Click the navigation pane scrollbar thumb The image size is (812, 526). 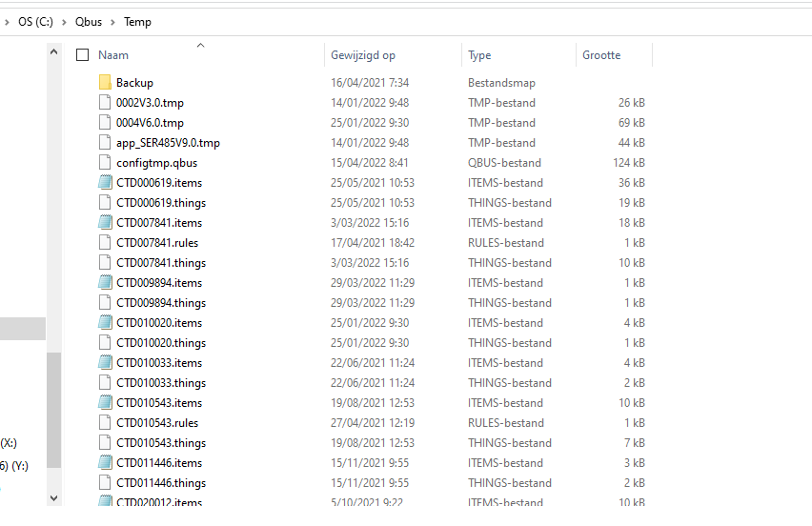(x=53, y=410)
